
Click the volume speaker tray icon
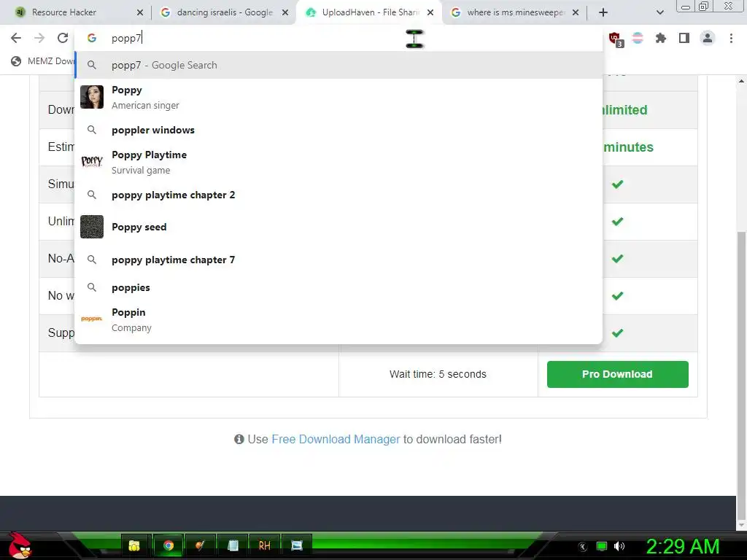tap(619, 546)
